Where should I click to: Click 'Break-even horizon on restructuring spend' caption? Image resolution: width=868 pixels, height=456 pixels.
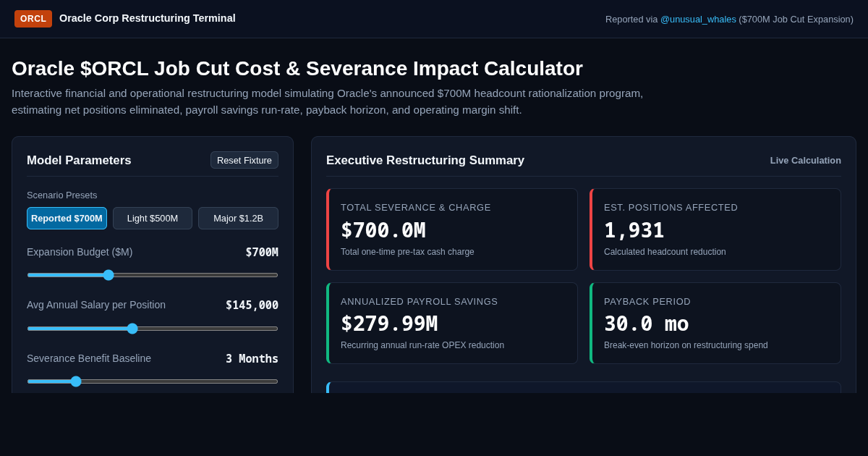pyautogui.click(x=686, y=345)
